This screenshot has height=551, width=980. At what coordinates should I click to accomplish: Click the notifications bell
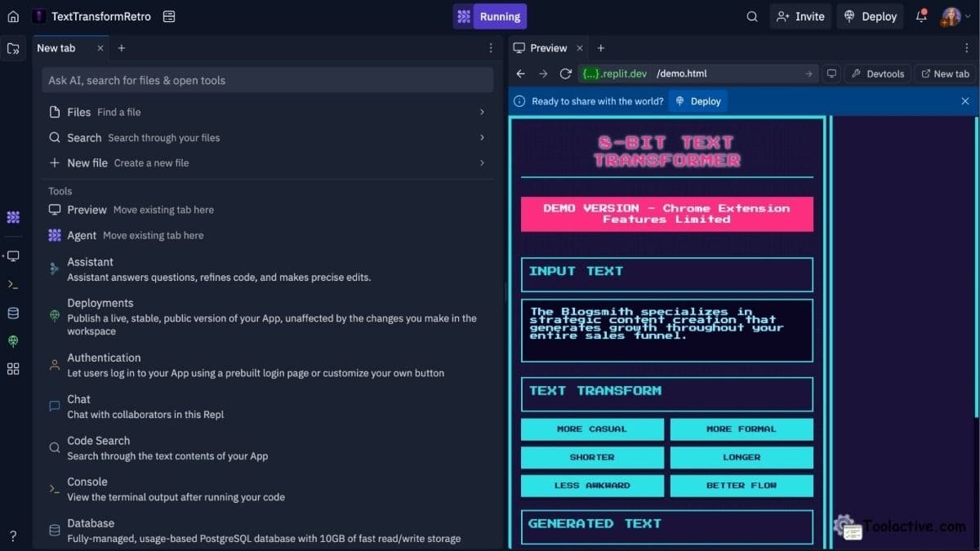coord(921,16)
